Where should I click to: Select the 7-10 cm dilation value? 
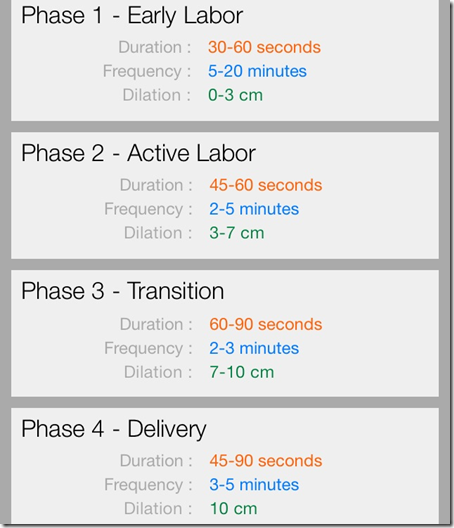click(242, 372)
